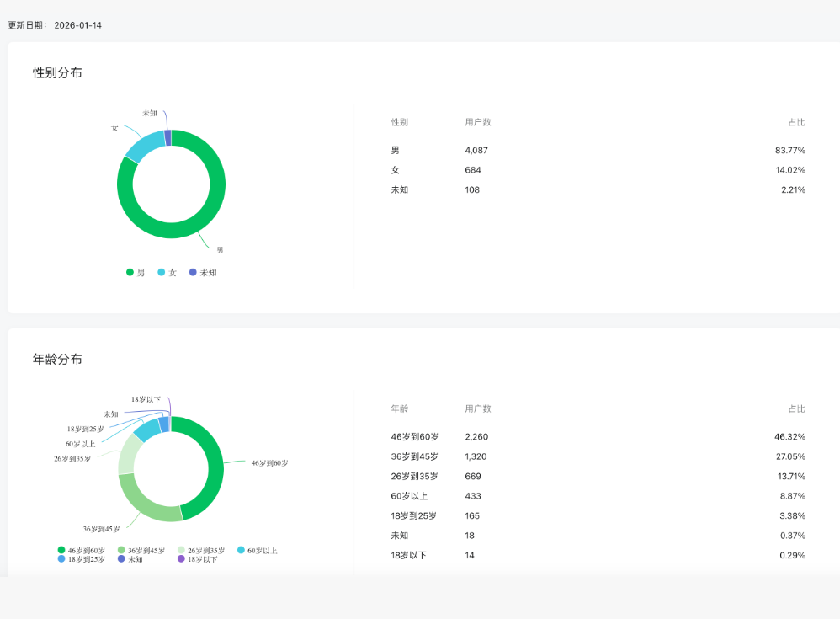Image resolution: width=840 pixels, height=619 pixels.
Task: Toggle the 18岁以下 legend entry
Action: (198, 559)
